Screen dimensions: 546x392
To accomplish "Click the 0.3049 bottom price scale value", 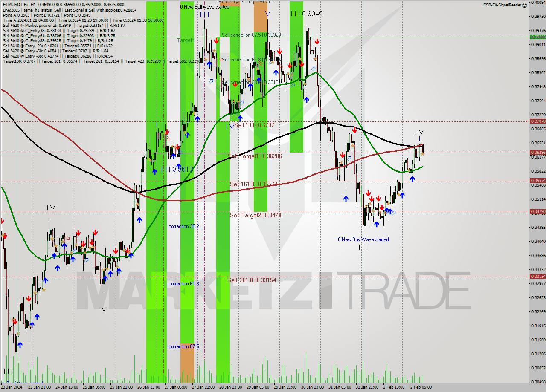I will click(x=538, y=382).
